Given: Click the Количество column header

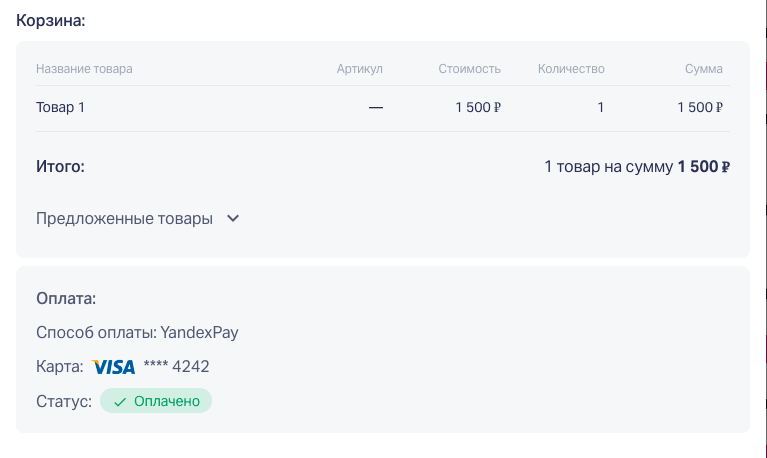Looking at the screenshot, I should [571, 69].
